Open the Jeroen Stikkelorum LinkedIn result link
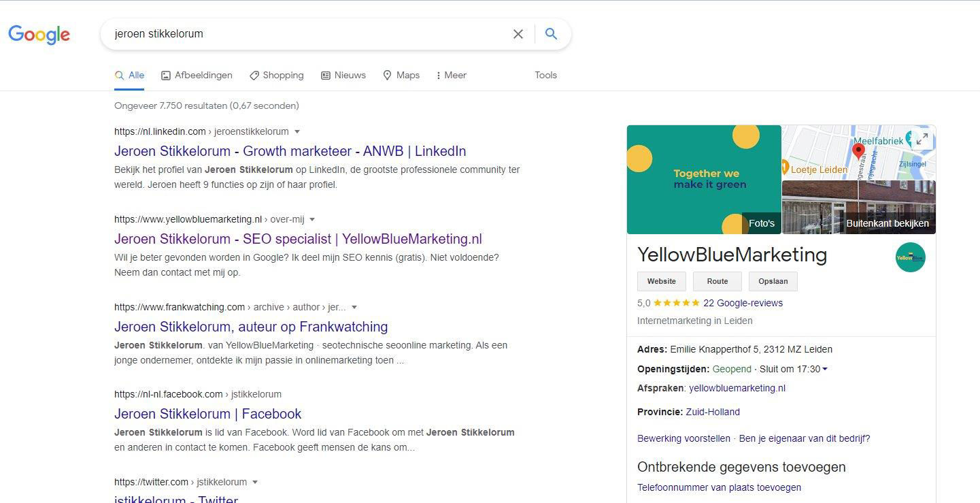The image size is (980, 503). (290, 151)
